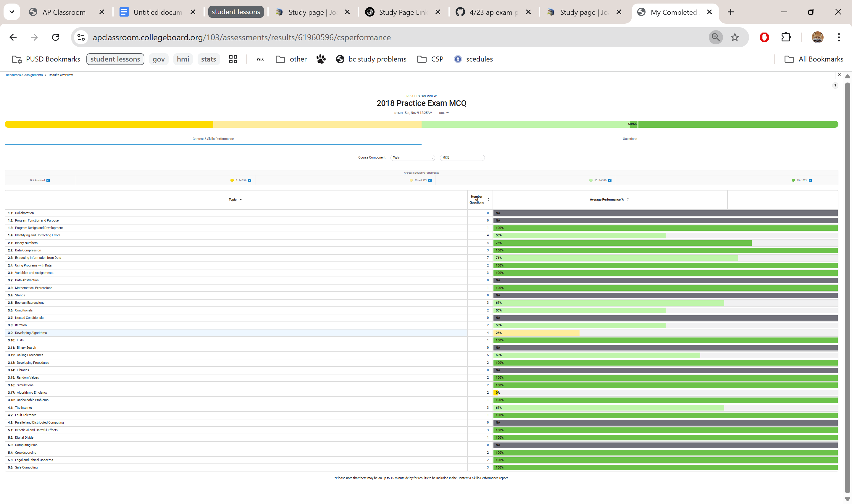
Task: Toggle the 25 - 49.99% checkbox
Action: pyautogui.click(x=430, y=180)
